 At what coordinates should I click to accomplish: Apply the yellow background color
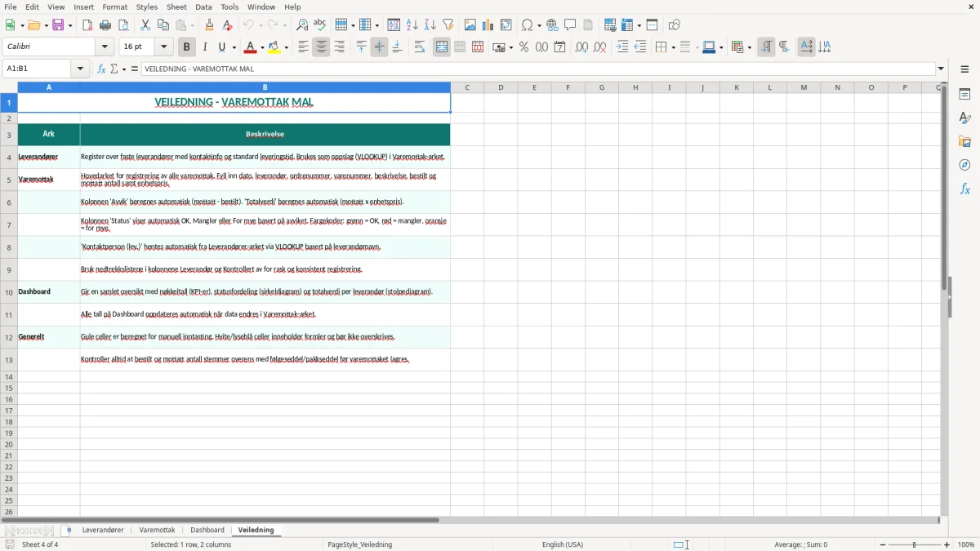pyautogui.click(x=274, y=47)
